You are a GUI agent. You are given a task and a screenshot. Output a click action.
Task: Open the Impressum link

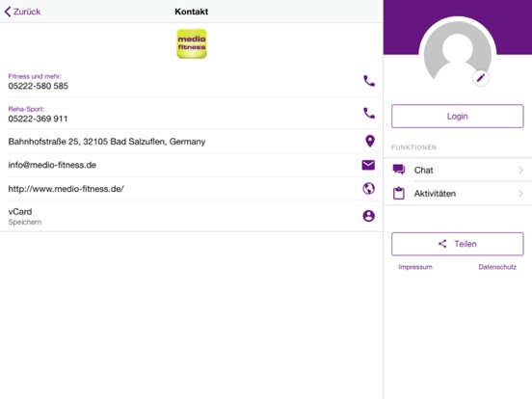coord(415,267)
